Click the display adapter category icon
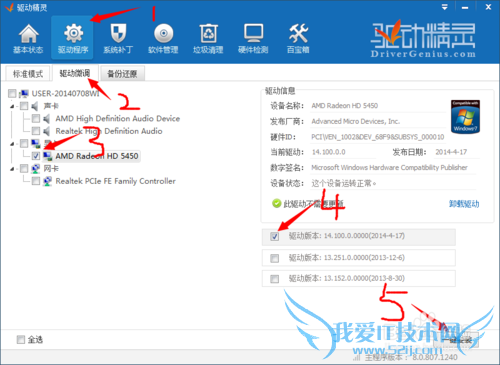The width and height of the screenshot is (500, 365). (36, 144)
